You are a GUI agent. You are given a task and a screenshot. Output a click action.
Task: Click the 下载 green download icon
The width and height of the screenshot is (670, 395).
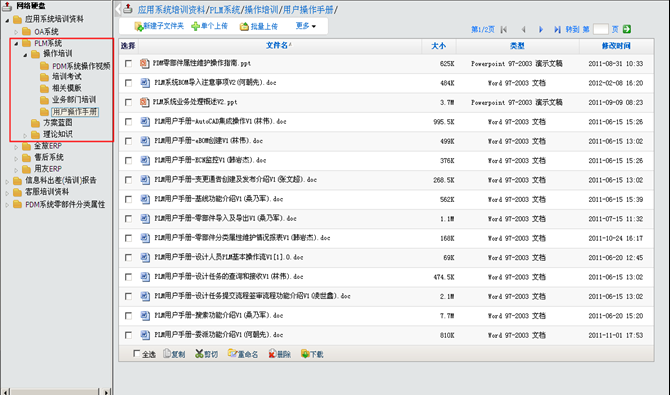click(305, 354)
